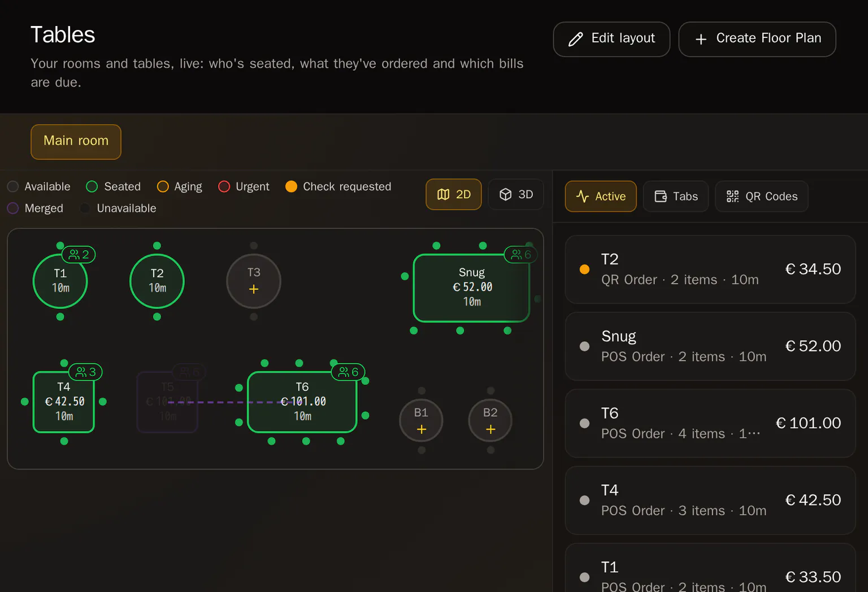Screen dimensions: 868x592
Task: Switch floor view to 3D
Action: (x=516, y=194)
